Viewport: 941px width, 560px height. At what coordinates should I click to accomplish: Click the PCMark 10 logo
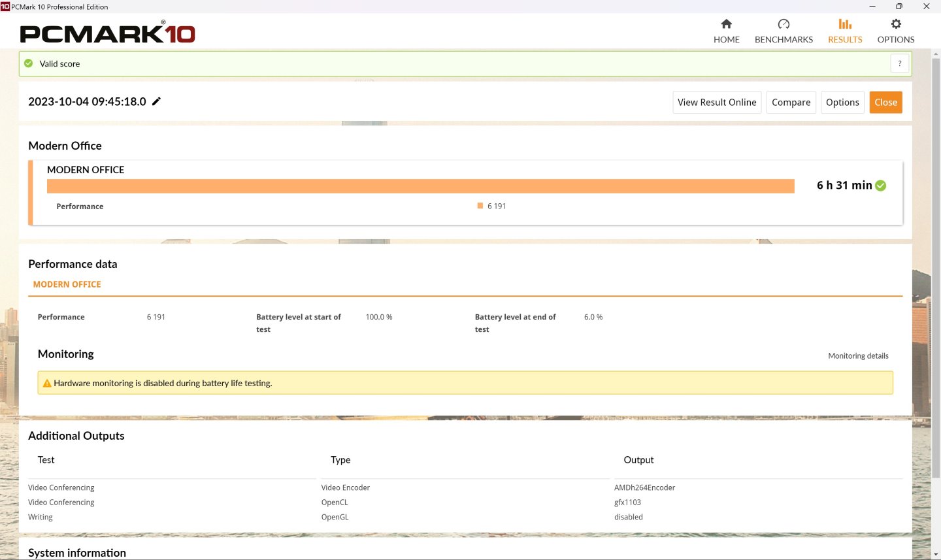[108, 33]
